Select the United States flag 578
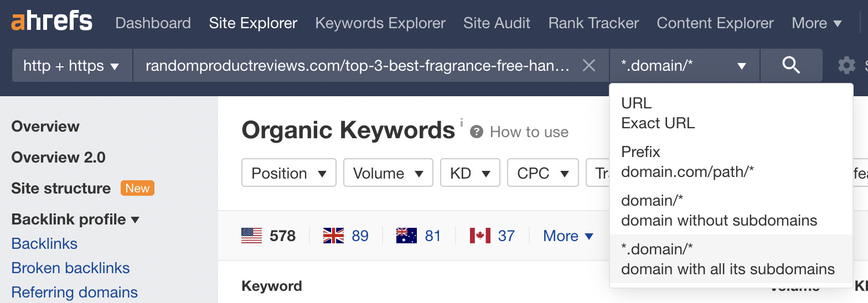Viewport: 868px width, 303px height. [268, 236]
